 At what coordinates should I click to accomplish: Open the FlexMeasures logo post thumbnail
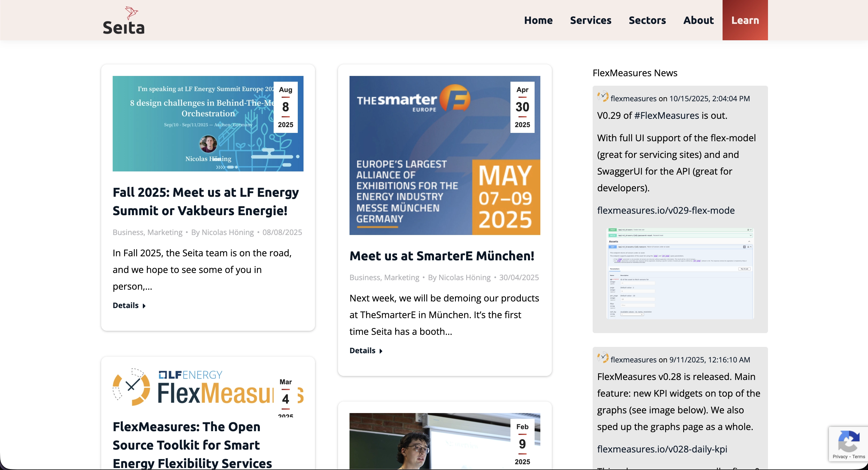208,387
